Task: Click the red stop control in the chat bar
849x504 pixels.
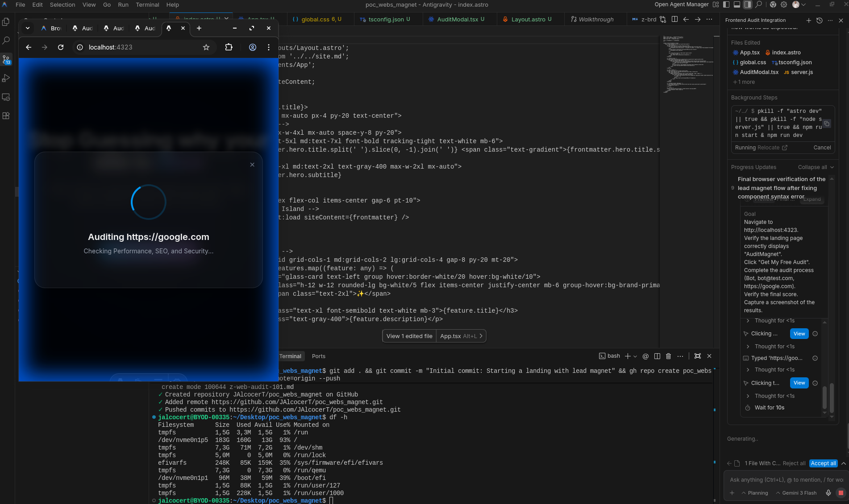Action: coord(841,493)
